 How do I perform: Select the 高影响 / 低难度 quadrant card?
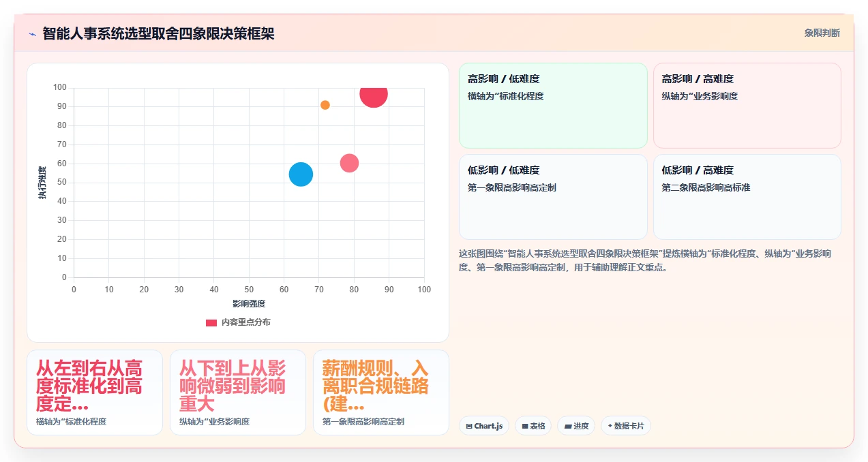click(x=553, y=106)
